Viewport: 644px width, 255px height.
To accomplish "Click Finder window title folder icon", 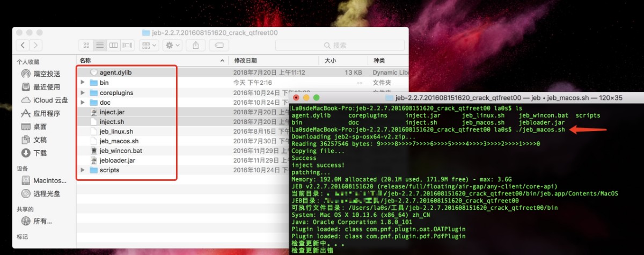I will 146,33.
